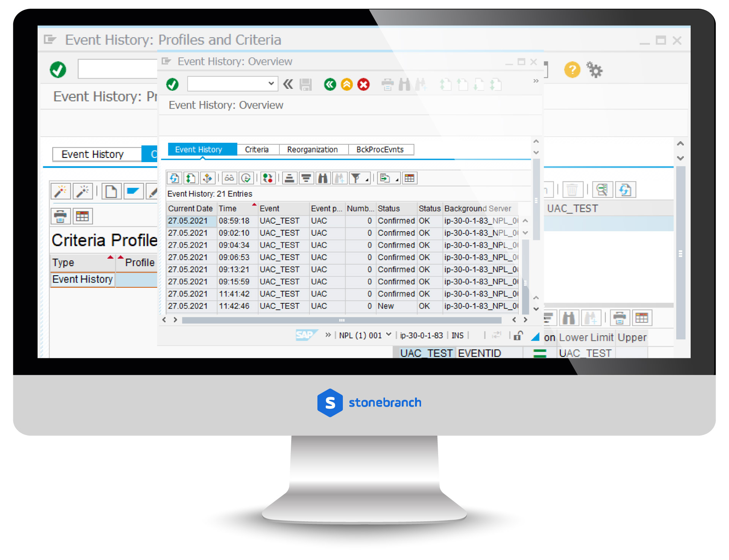Toggle the INS insert mode in status bar
This screenshot has width=729, height=560.
click(x=458, y=336)
